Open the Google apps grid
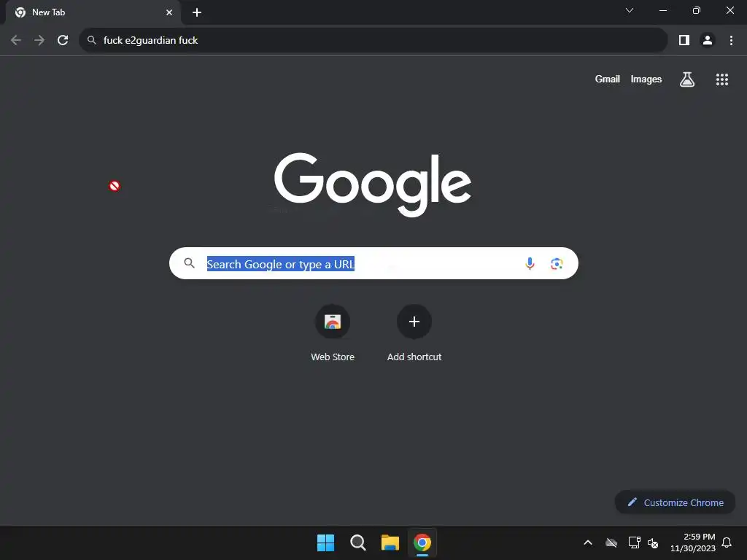This screenshot has width=747, height=560. [x=722, y=79]
